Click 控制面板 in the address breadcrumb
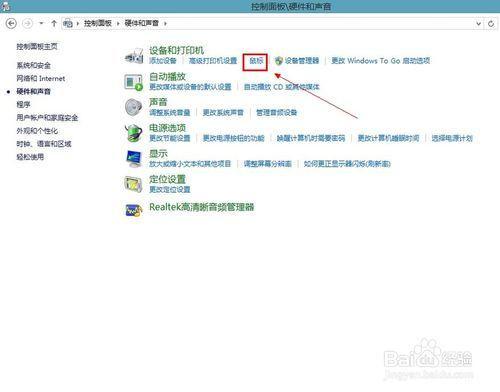Viewport: 500px width, 392px height. pos(98,23)
